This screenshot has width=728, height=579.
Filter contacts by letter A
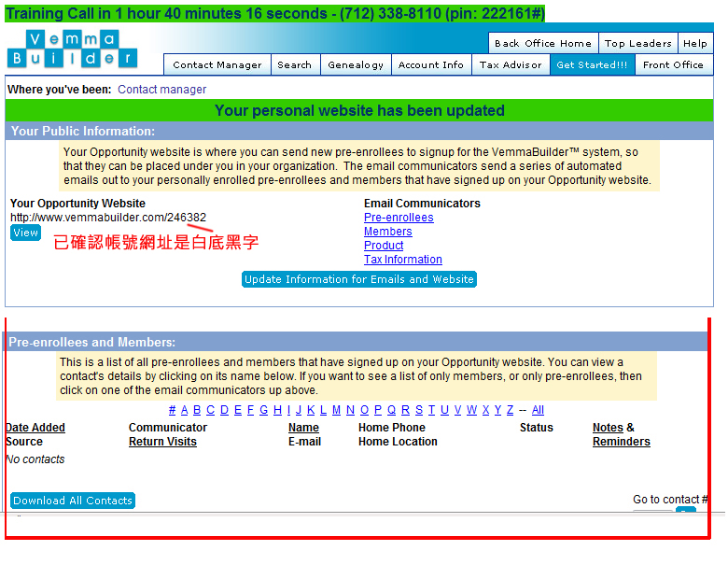(x=184, y=410)
